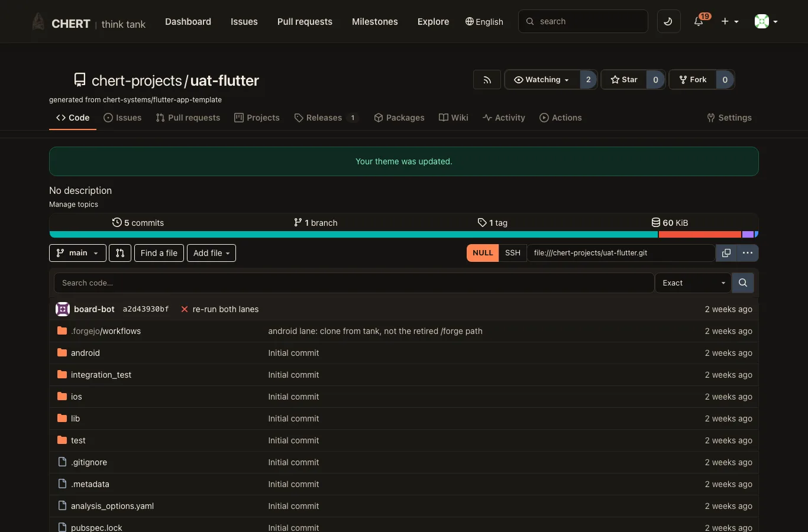Open the Packages tab
808x532 pixels.
point(399,118)
